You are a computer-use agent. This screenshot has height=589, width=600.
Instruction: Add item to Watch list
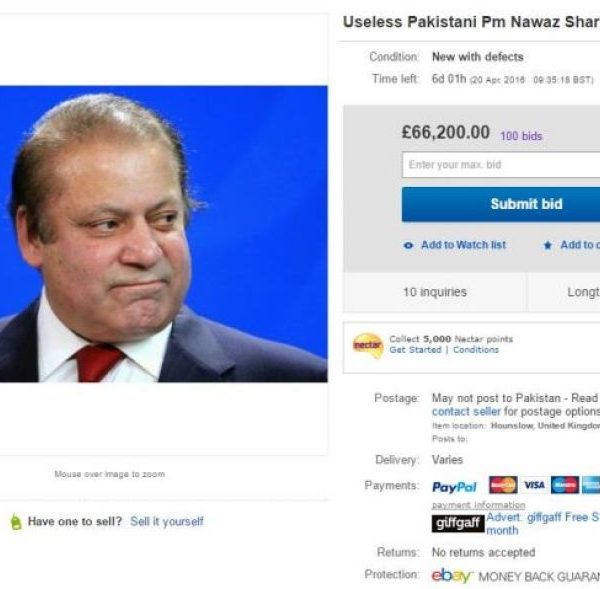[463, 245]
